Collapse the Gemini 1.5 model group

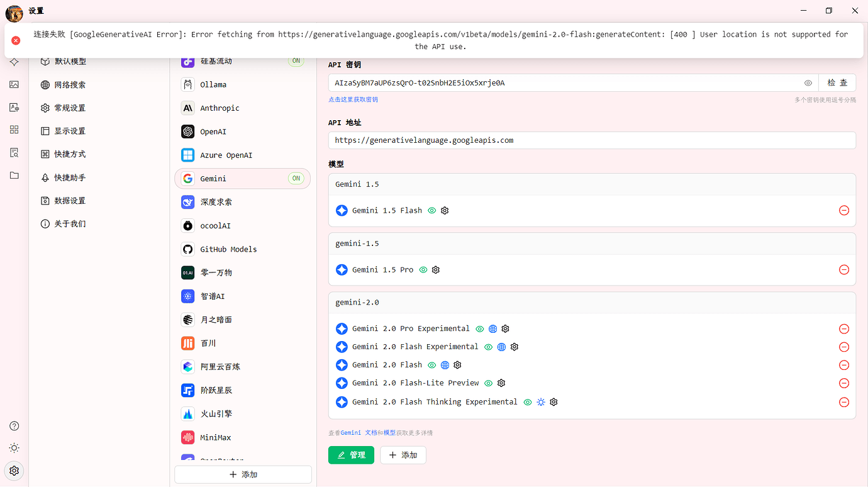coord(592,184)
